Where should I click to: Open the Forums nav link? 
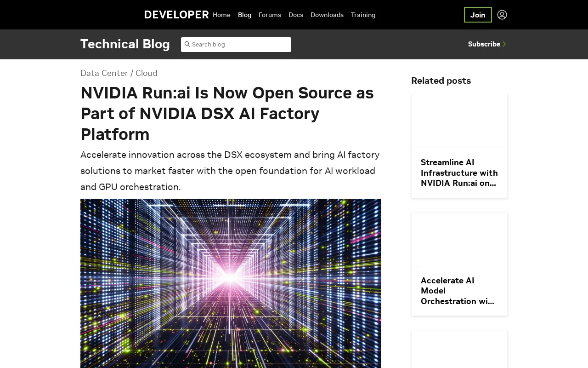point(270,15)
